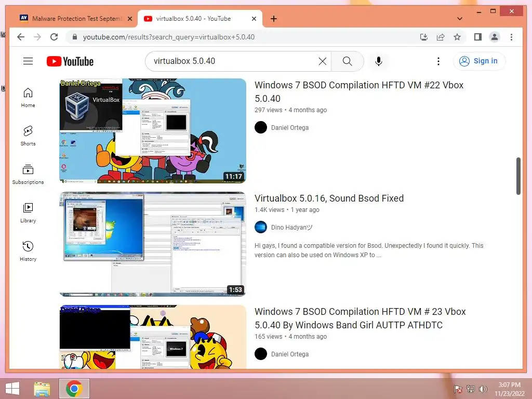Viewport: 532px width, 399px height.
Task: Click Dino Hadyan channel avatar
Action: tap(261, 227)
